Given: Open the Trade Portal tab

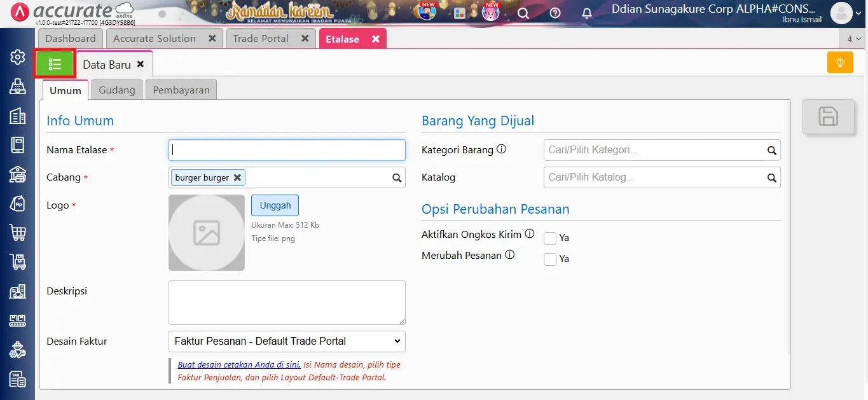Looking at the screenshot, I should pos(262,38).
